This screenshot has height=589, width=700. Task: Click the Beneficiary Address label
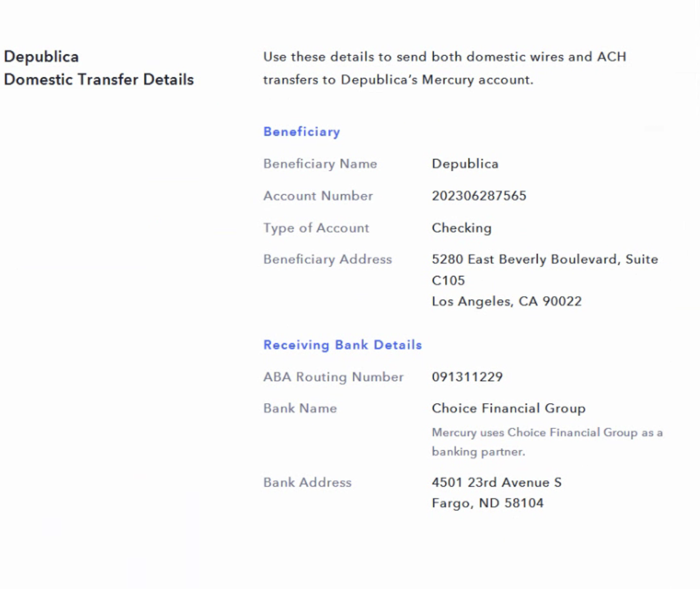point(328,259)
